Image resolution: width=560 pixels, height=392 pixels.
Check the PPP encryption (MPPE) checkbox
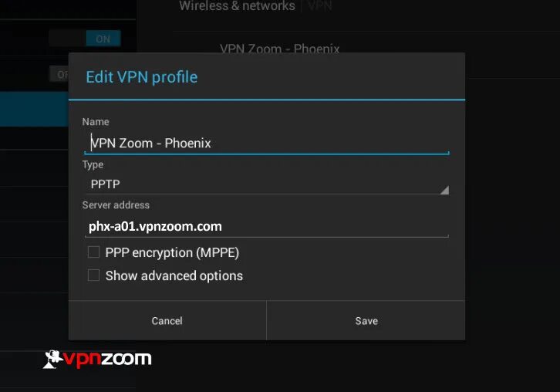(x=93, y=252)
